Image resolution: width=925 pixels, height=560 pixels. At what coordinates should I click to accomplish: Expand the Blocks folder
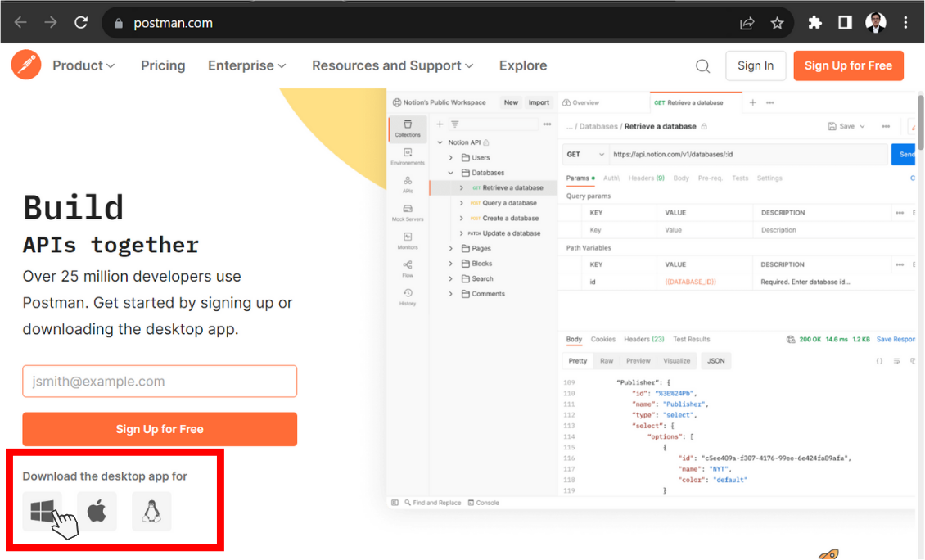(x=451, y=264)
